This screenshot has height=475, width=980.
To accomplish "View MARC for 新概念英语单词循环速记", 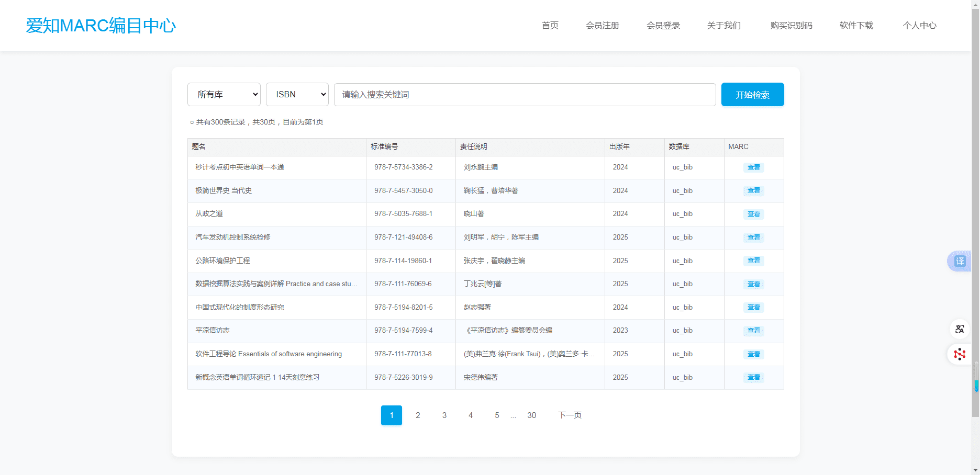I will click(754, 378).
